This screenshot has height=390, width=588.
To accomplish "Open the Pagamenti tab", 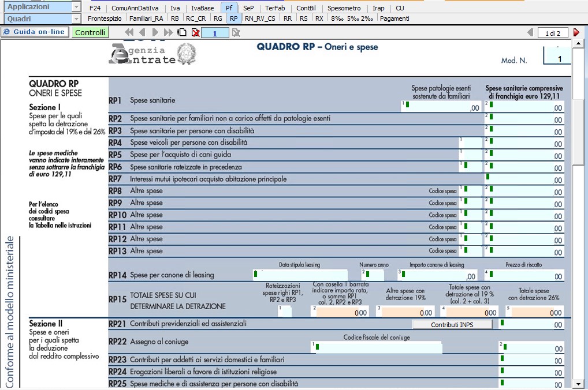I will point(395,18).
